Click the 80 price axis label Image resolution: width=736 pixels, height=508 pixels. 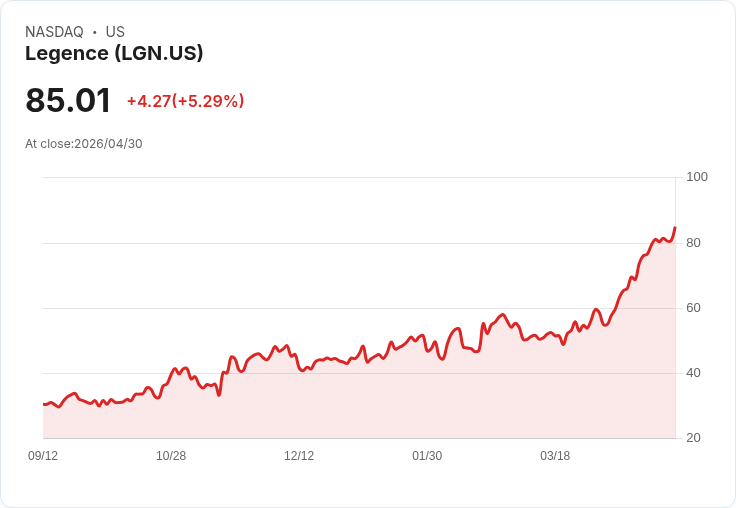pos(693,243)
